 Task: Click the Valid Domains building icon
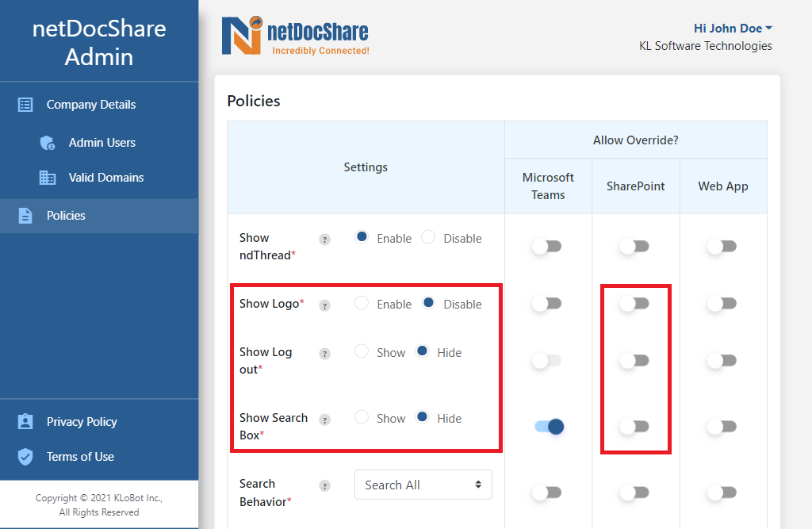pyautogui.click(x=47, y=178)
